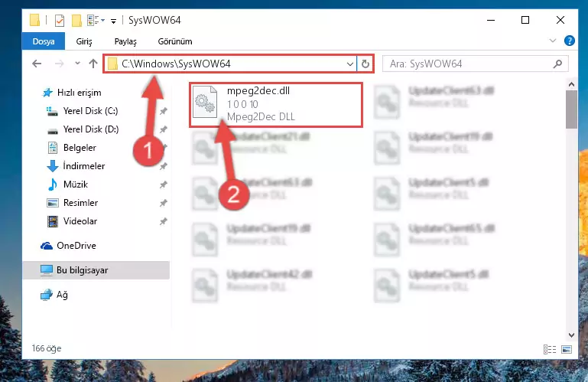Open the help question mark icon
This screenshot has width=588, height=382.
tap(569, 41)
